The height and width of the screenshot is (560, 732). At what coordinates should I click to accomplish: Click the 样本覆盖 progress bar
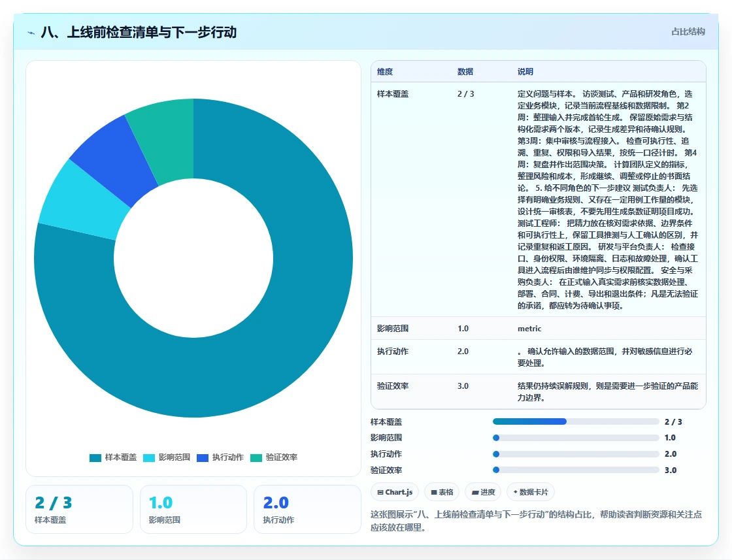[x=576, y=421]
